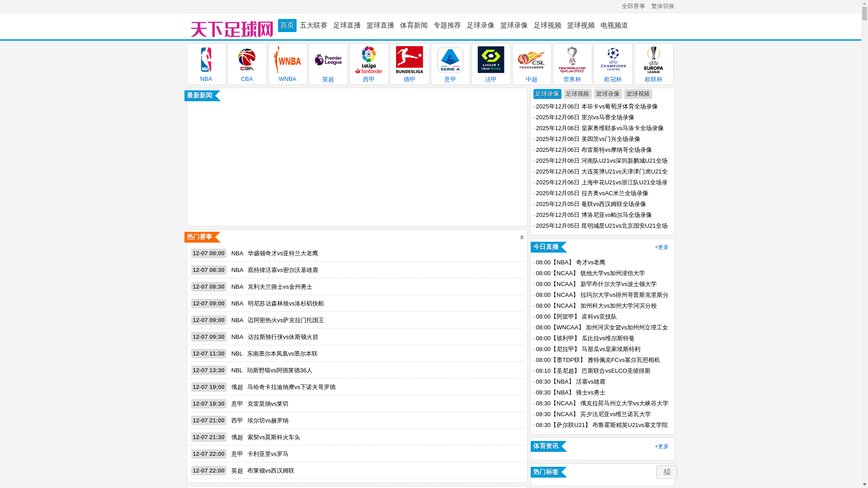Click +更多 next to 体育资讯
868x488 pixels.
661,446
